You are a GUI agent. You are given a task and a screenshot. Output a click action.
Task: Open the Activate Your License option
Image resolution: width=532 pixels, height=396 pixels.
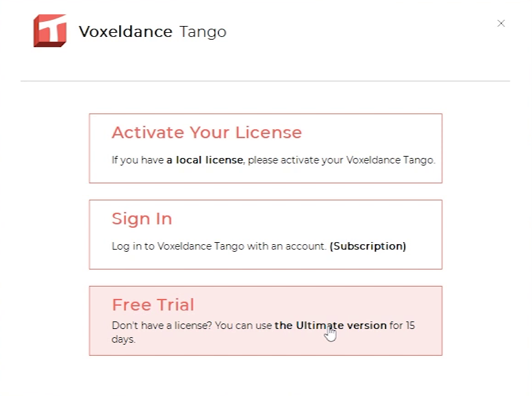tap(266, 148)
